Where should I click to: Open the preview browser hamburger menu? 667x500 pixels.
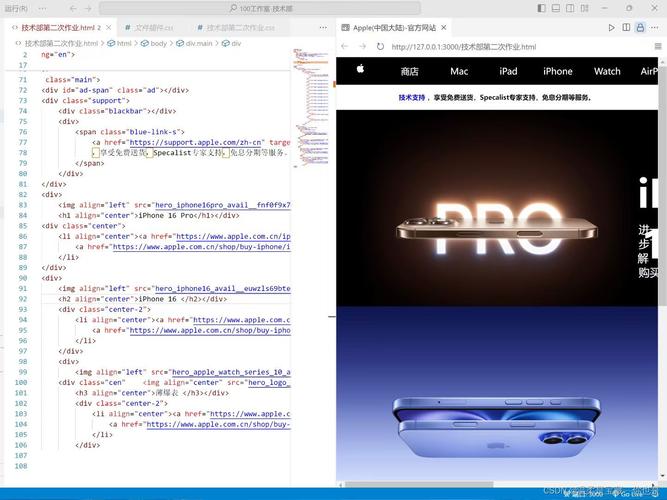point(658,47)
